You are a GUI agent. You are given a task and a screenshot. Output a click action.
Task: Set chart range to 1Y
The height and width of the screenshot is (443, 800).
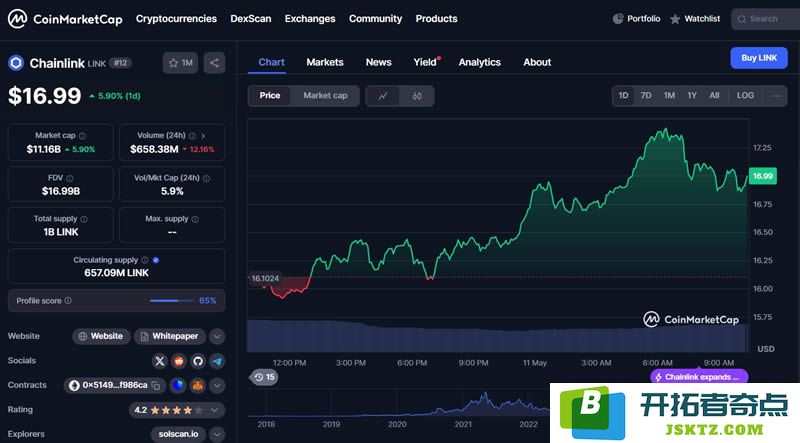pyautogui.click(x=692, y=95)
